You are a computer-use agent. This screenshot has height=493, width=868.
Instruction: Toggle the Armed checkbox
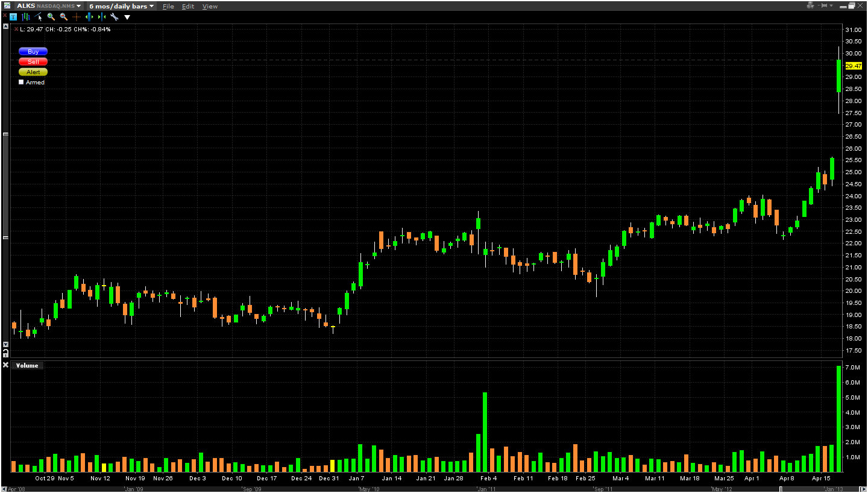[22, 82]
